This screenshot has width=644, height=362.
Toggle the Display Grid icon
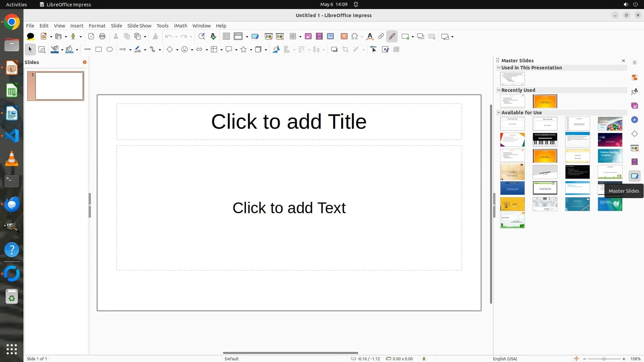click(x=226, y=37)
